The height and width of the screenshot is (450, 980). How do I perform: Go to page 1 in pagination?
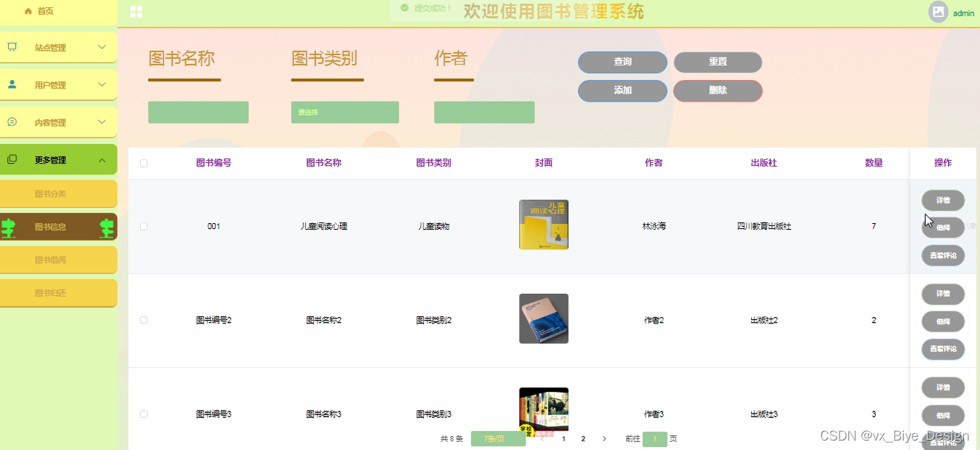(564, 439)
